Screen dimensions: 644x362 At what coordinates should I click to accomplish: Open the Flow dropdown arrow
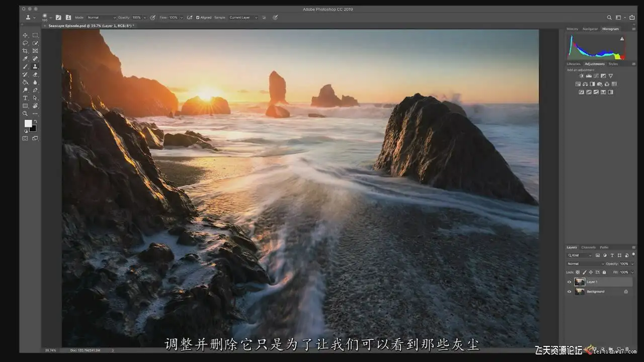[181, 18]
